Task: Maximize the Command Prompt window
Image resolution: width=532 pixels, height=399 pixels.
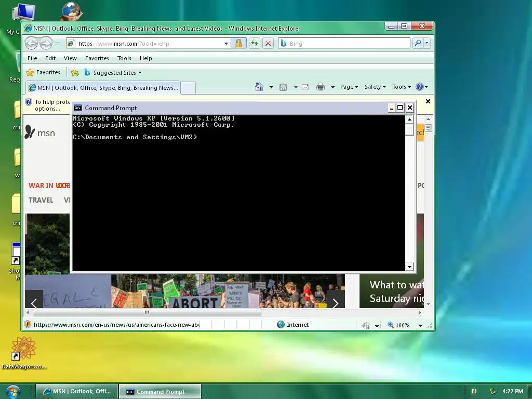Action: pos(401,108)
